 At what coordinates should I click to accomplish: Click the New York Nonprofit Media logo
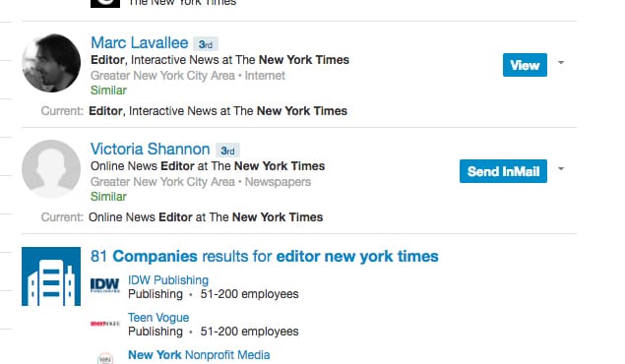(x=105, y=358)
